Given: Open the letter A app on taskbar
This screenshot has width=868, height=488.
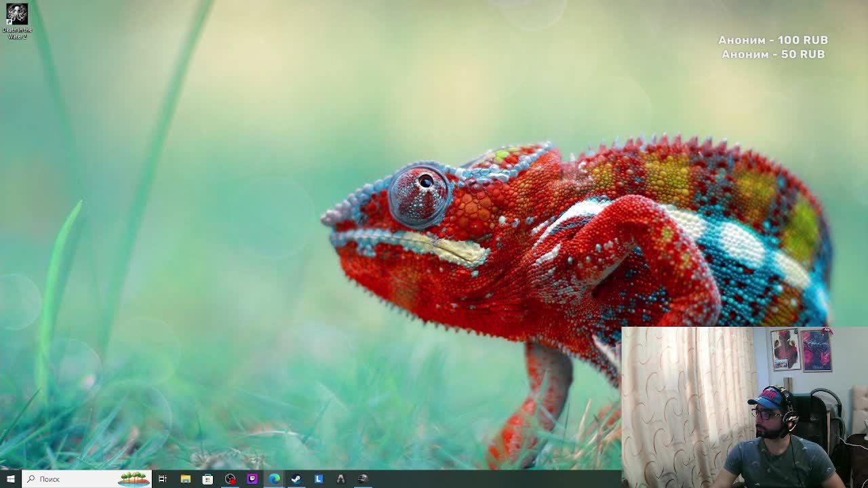Looking at the screenshot, I should click(x=340, y=479).
